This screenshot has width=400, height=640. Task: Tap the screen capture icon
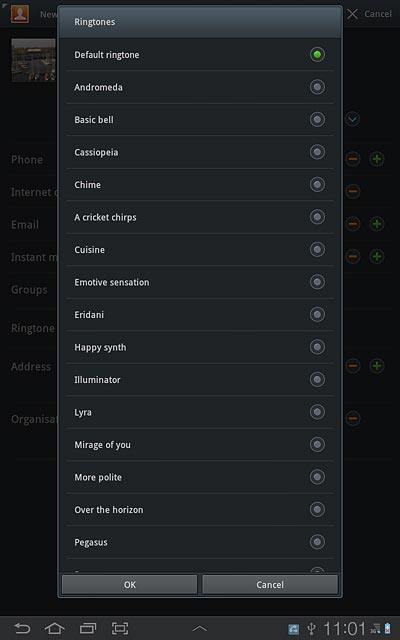[x=120, y=628]
